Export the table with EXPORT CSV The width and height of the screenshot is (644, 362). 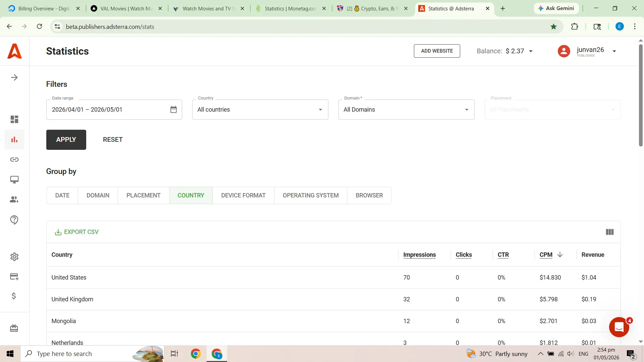[x=77, y=232]
